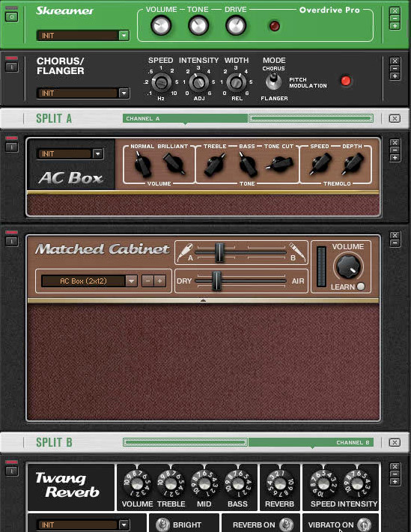Click the microphone A/B position slider

point(219,252)
